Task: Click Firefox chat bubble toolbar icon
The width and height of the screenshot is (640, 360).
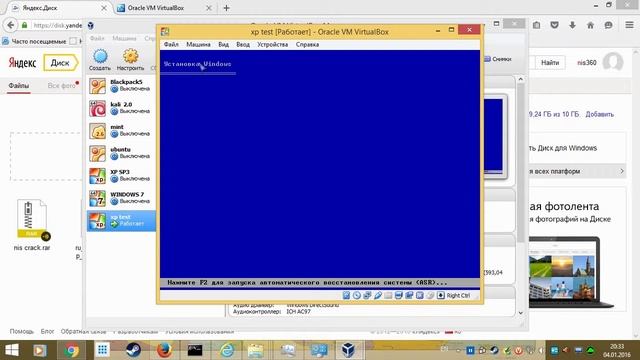Action: [x=608, y=25]
